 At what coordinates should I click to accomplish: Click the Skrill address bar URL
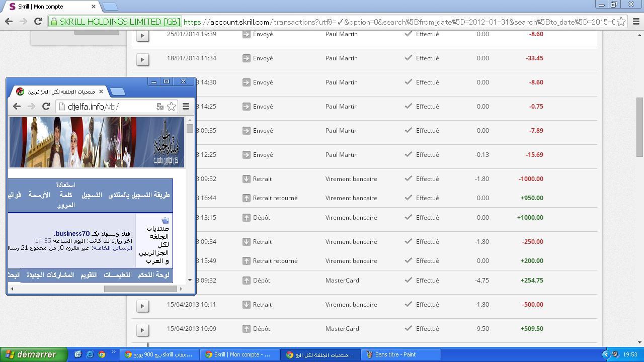click(x=398, y=22)
